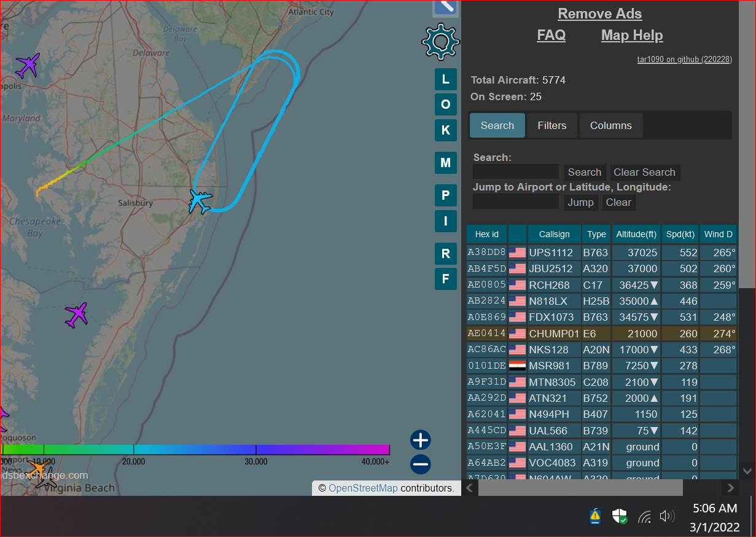The width and height of the screenshot is (756, 537).
Task: Switch to the Search tab
Action: 497,125
